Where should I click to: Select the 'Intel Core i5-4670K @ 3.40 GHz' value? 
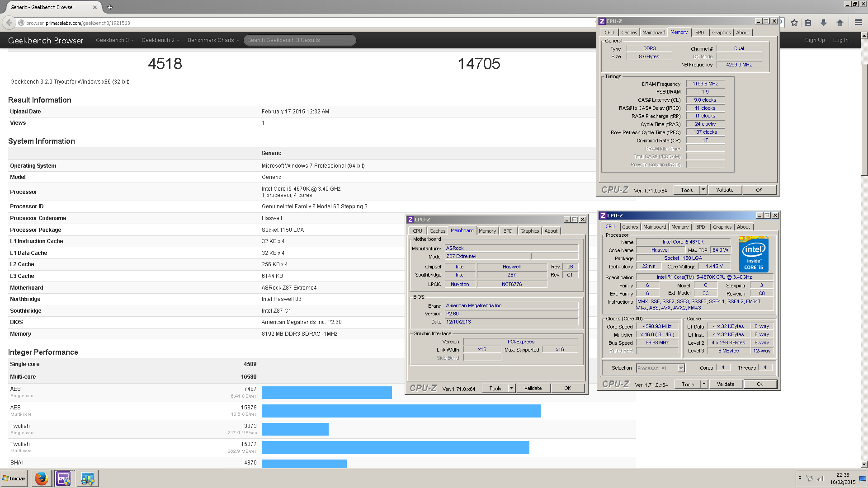tap(301, 189)
